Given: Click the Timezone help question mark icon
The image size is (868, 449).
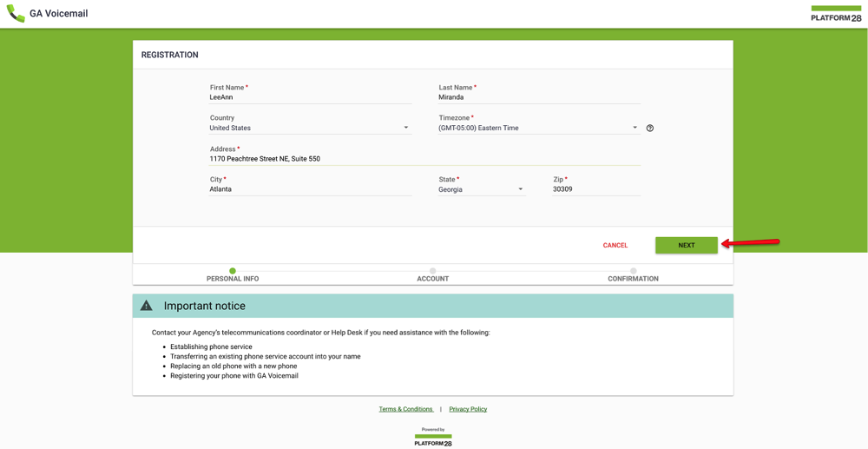Looking at the screenshot, I should pos(650,128).
